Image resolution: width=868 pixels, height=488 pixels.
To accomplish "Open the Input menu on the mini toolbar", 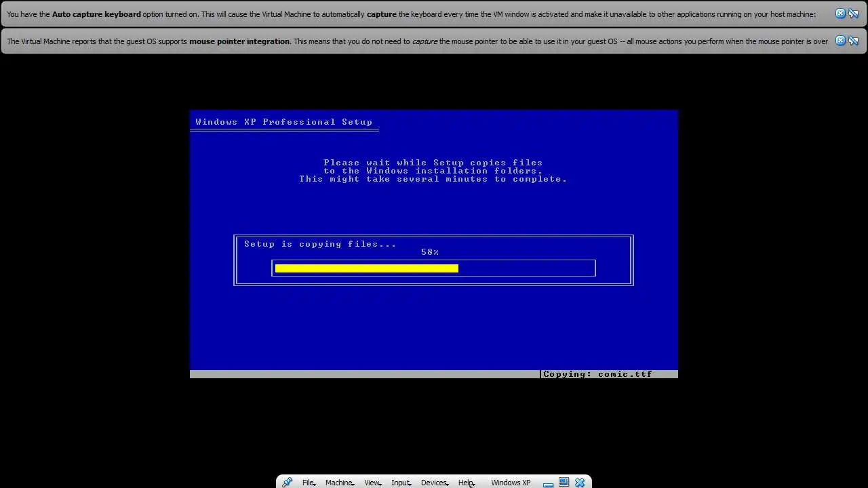I will point(401,483).
